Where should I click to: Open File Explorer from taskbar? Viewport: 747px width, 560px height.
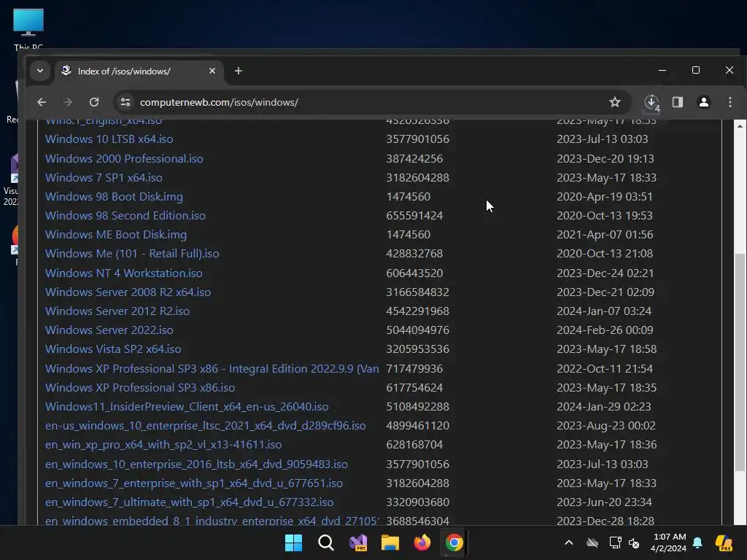click(x=390, y=542)
